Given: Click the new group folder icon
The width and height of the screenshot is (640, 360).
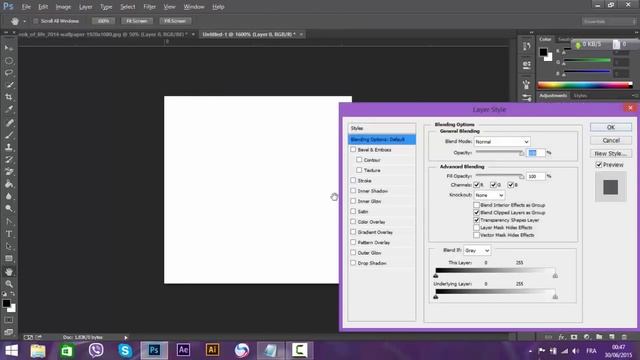Looking at the screenshot, I should pos(599,337).
